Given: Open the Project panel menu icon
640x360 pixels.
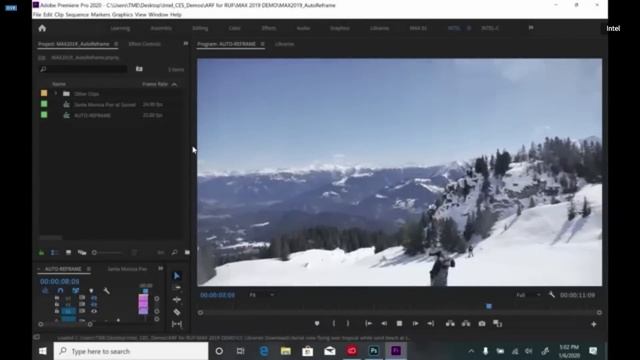Looking at the screenshot, I should 116,44.
